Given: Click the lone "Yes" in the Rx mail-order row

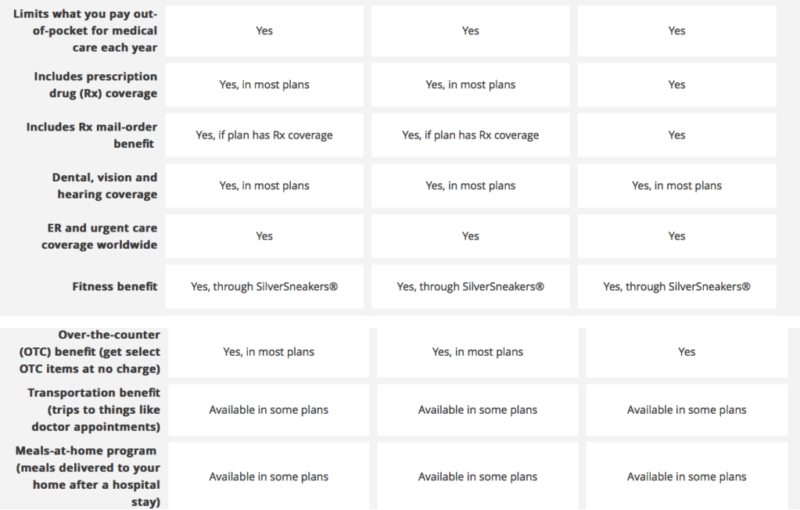Looking at the screenshot, I should pyautogui.click(x=677, y=134).
